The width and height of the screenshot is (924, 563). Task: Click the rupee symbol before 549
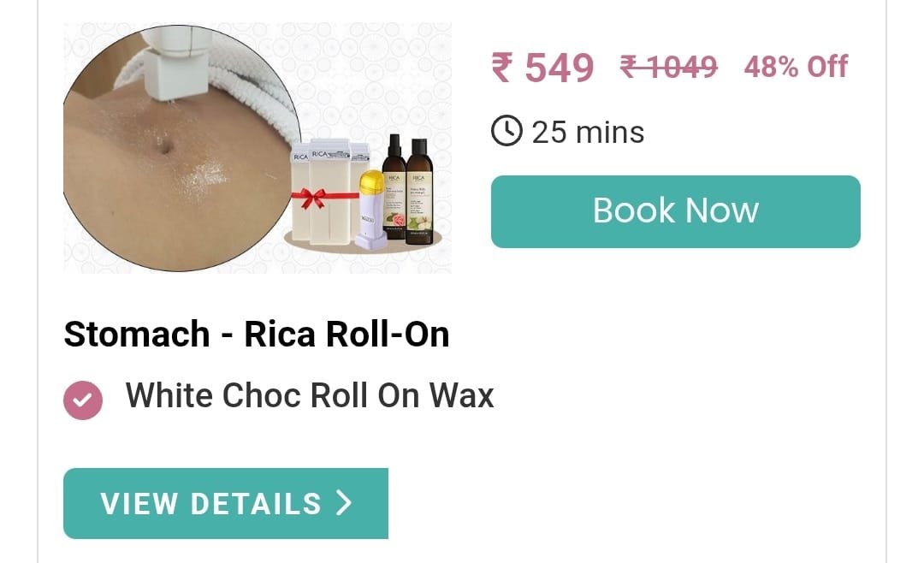(x=503, y=68)
